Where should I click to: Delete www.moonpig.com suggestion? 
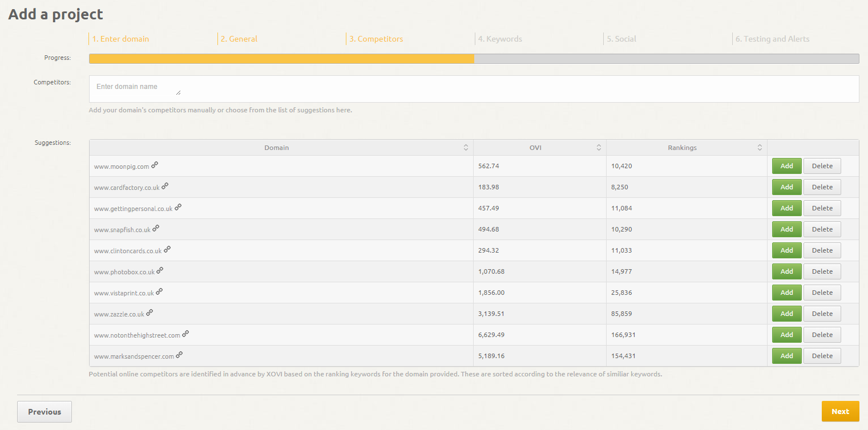pyautogui.click(x=822, y=166)
